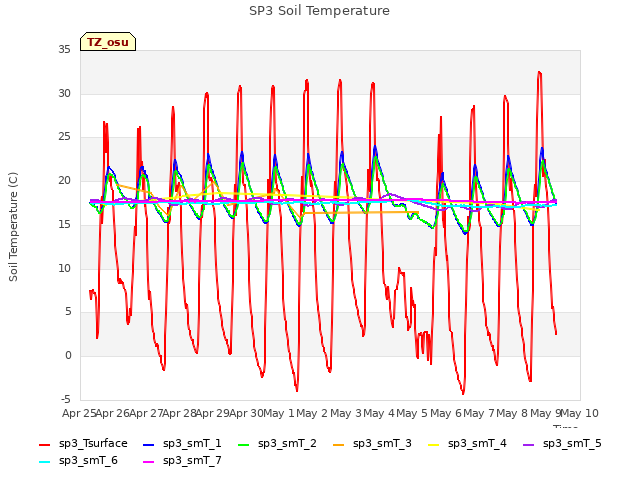Click the May 4 x-axis tick label
640x480 pixels.
point(379,413)
